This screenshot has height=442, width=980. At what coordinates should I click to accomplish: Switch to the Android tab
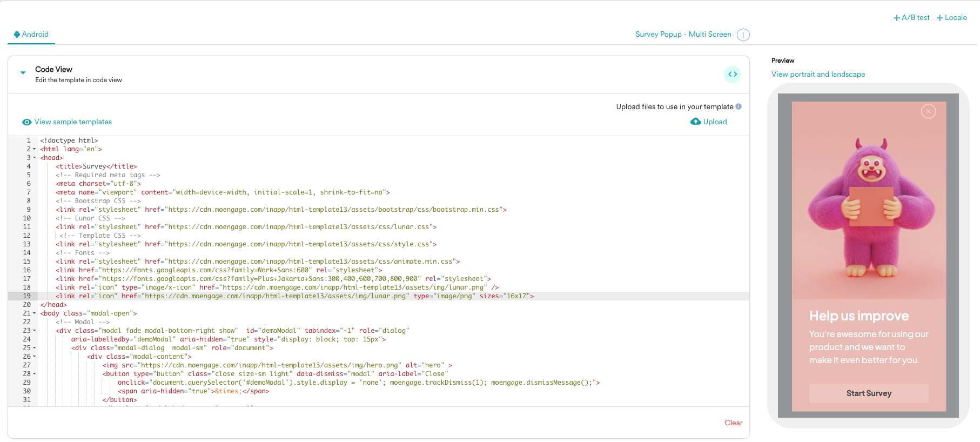pos(31,34)
